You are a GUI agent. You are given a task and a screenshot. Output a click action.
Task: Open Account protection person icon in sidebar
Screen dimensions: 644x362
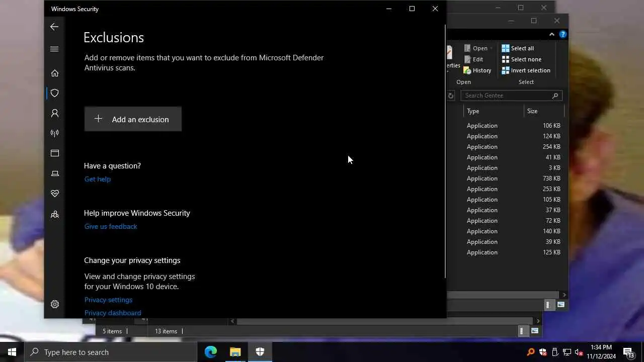tap(55, 113)
